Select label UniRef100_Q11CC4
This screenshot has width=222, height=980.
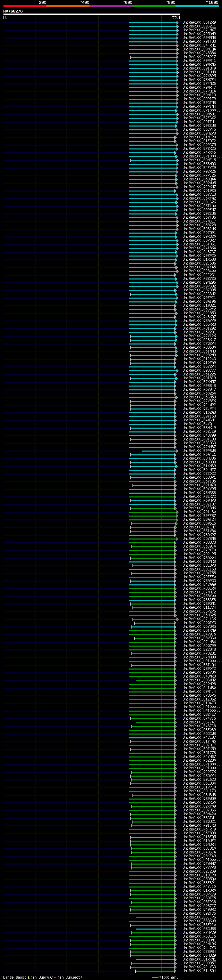(x=199, y=607)
